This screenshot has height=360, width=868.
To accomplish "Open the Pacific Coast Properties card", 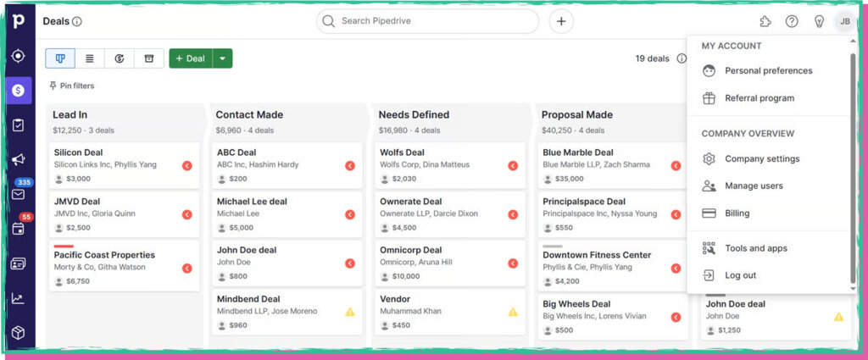I will click(x=124, y=265).
